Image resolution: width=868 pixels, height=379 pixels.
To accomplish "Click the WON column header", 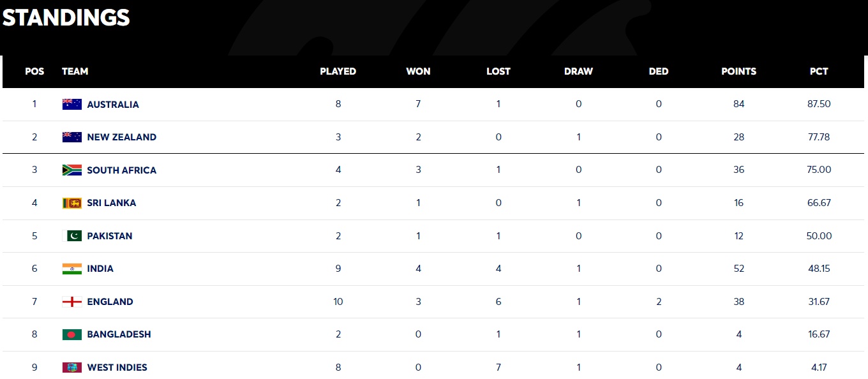I will [418, 71].
